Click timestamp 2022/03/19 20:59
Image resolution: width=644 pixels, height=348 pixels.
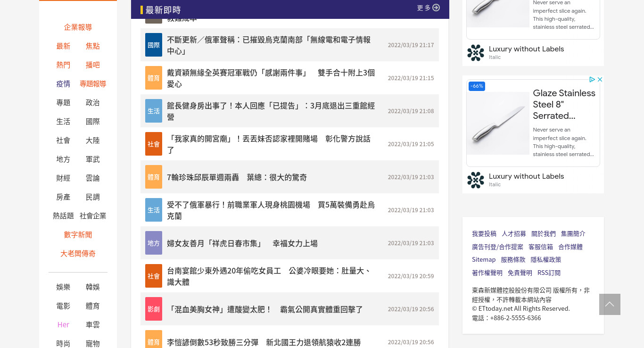[x=411, y=276]
